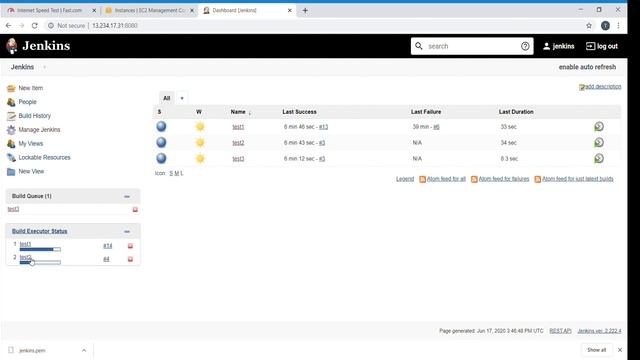The width and height of the screenshot is (640, 360).
Task: Schedule a build for test2
Action: pos(599,142)
